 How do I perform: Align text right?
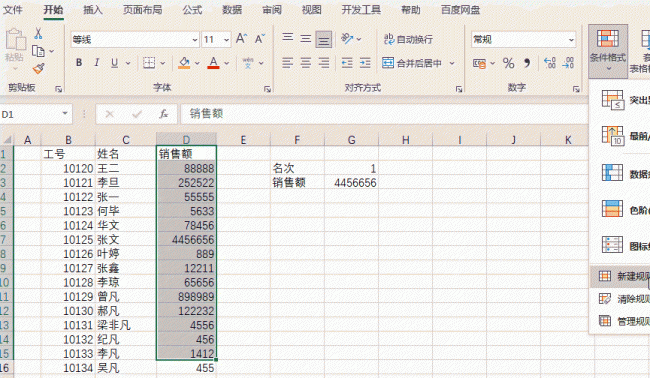[324, 63]
